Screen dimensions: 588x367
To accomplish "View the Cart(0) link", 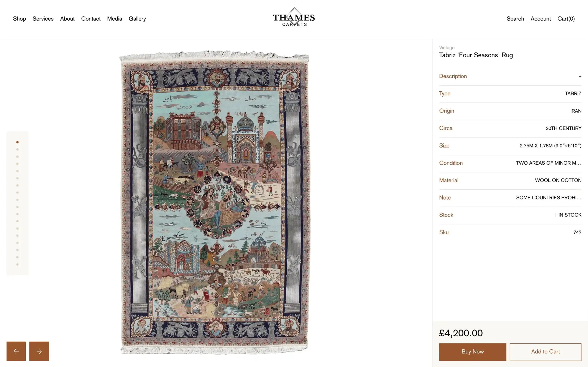I will point(566,19).
